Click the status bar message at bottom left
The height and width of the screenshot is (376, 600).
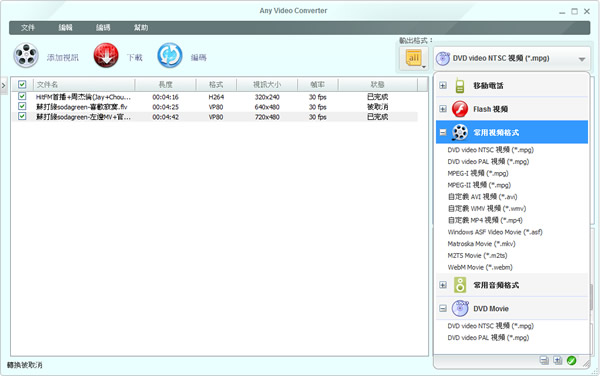[x=25, y=365]
